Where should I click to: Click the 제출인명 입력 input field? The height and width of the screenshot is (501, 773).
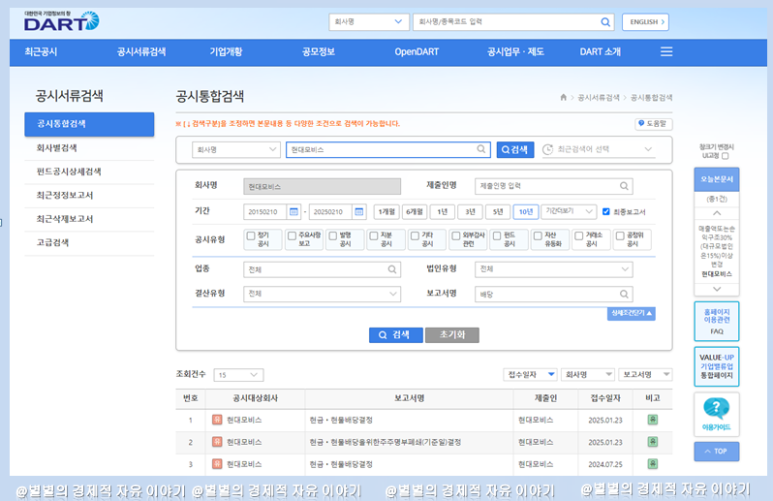click(554, 186)
